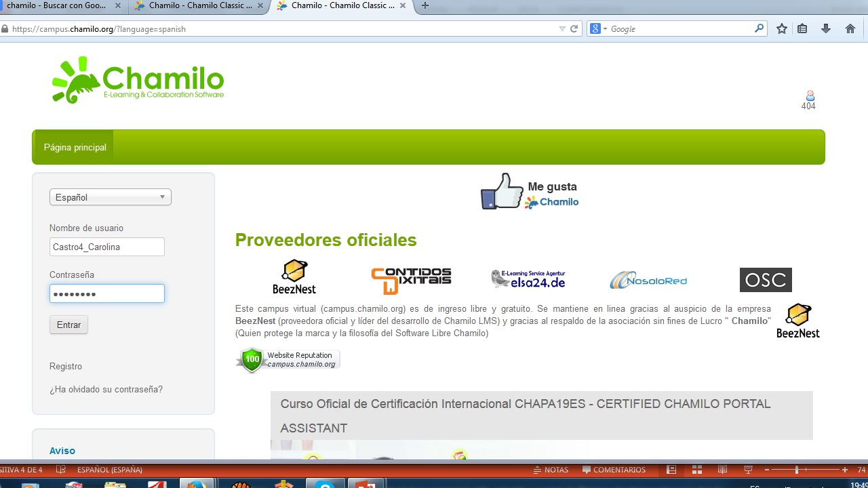Image resolution: width=868 pixels, height=488 pixels.
Task: Start PowerPoint slideshow view icon
Action: pos(748,470)
